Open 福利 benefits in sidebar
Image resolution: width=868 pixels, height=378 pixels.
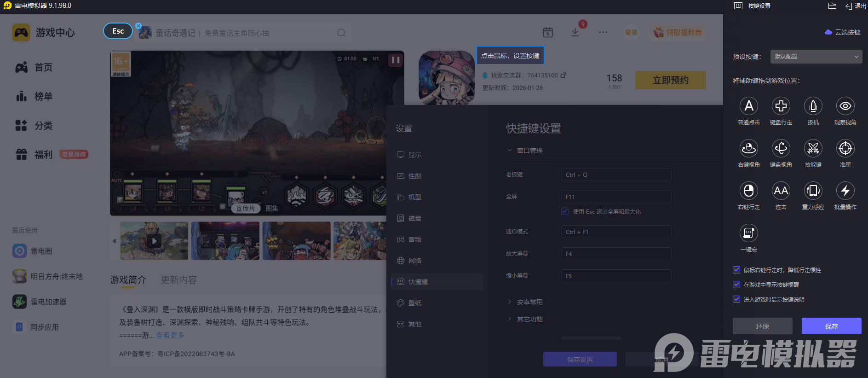click(34, 154)
